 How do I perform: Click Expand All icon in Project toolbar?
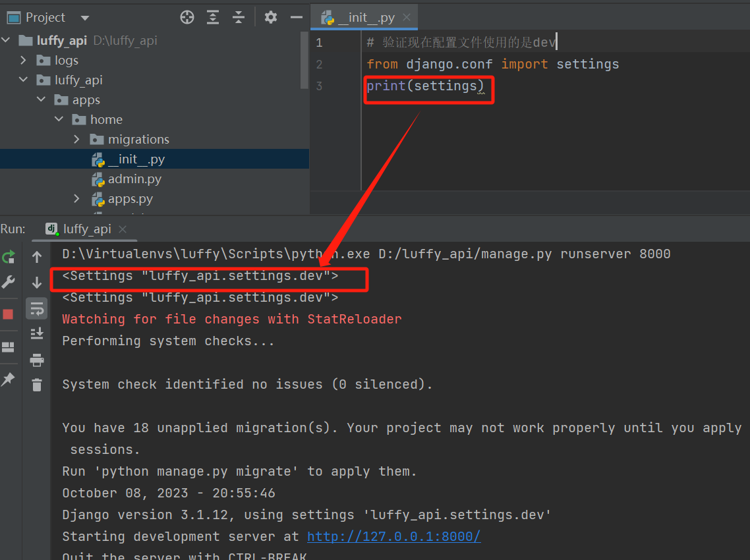coord(213,18)
